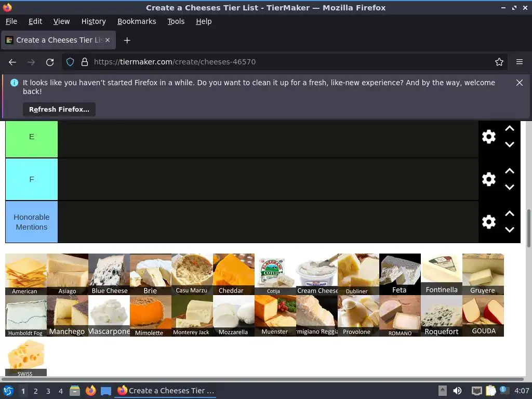The image size is (532, 399).
Task: Select the Casu Marzu image
Action: tap(192, 274)
